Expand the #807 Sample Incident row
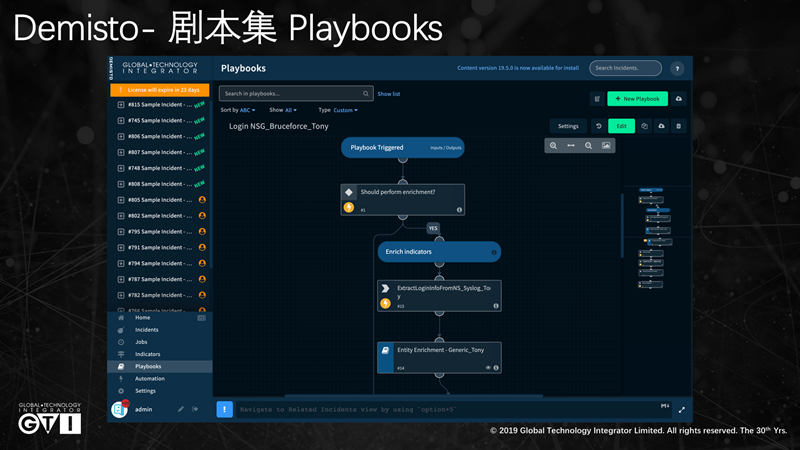Screen dimensions: 800x450 tap(121, 152)
